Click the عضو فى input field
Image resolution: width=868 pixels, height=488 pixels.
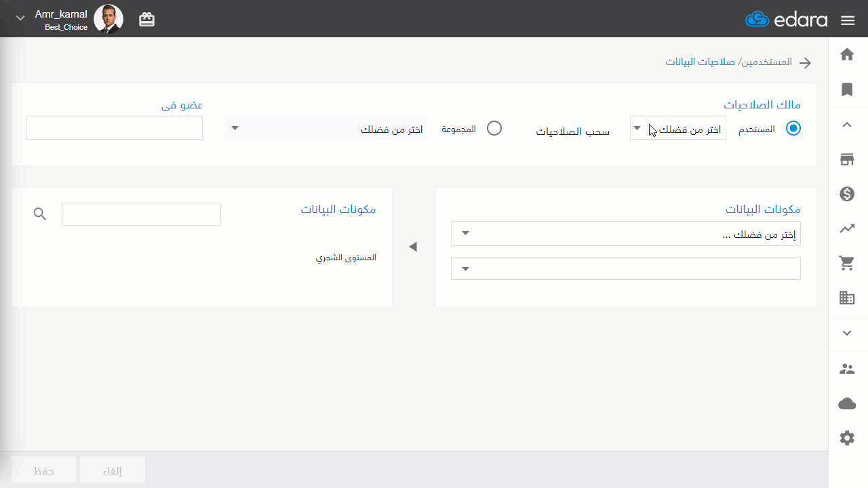[x=115, y=128]
